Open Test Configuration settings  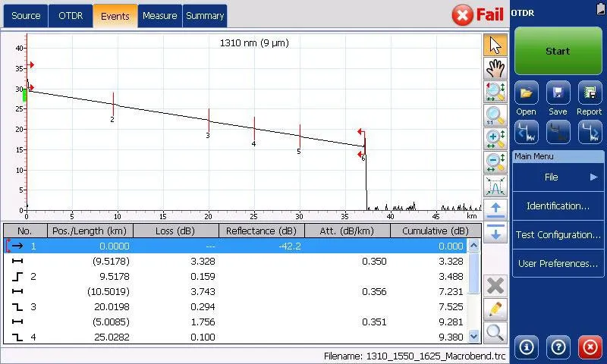click(558, 234)
